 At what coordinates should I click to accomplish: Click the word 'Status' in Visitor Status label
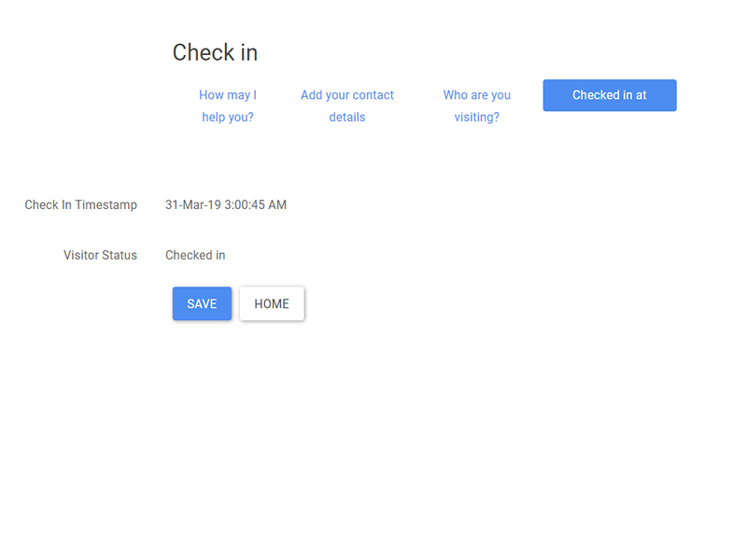coord(118,255)
